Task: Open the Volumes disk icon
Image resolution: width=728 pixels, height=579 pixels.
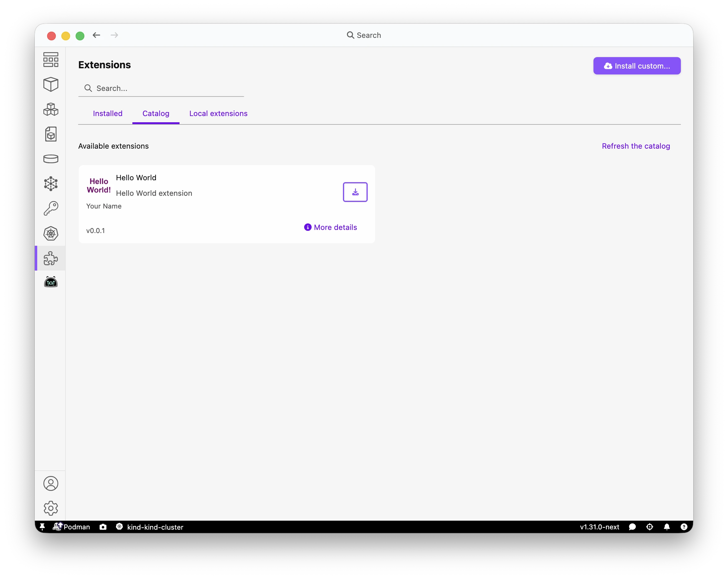Action: (x=51, y=159)
